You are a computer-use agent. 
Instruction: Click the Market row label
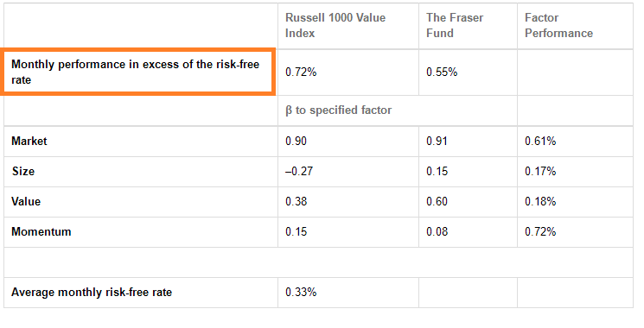coord(29,141)
